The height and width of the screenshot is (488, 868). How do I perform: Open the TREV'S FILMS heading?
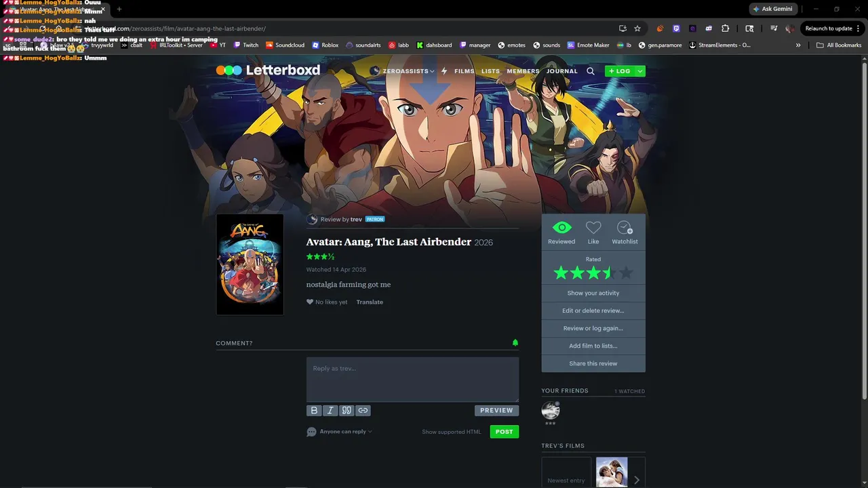(563, 446)
